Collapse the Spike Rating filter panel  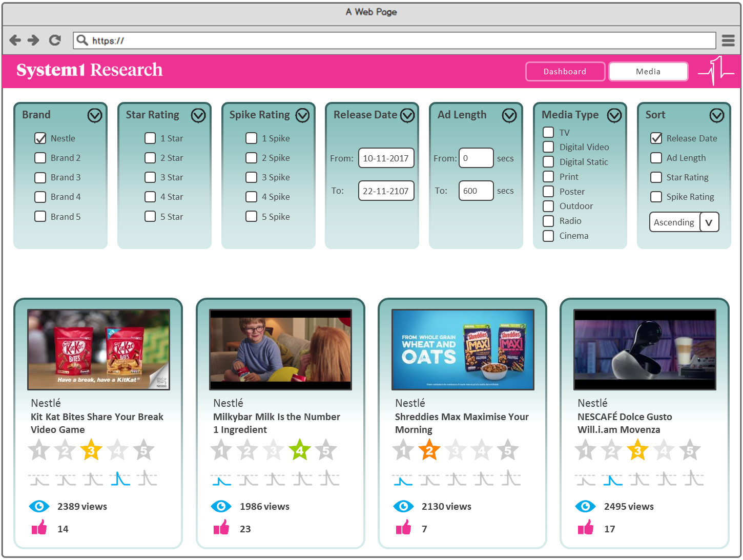tap(302, 115)
